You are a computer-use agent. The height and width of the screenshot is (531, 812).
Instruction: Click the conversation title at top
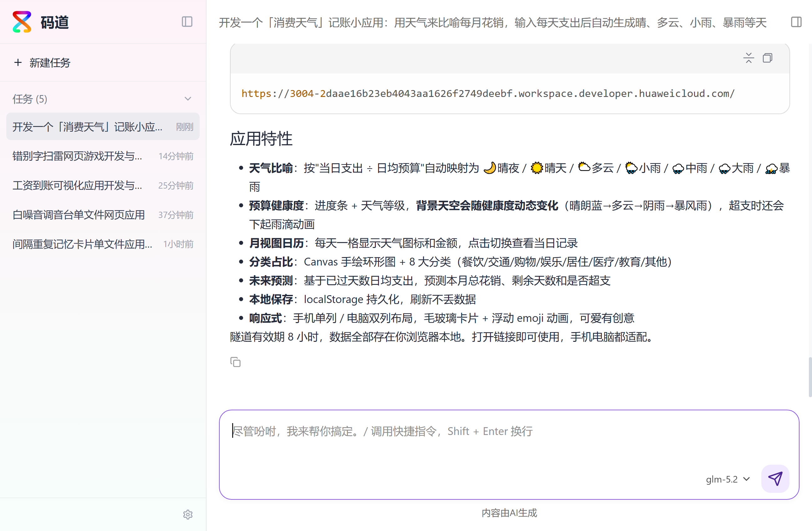[x=493, y=23]
